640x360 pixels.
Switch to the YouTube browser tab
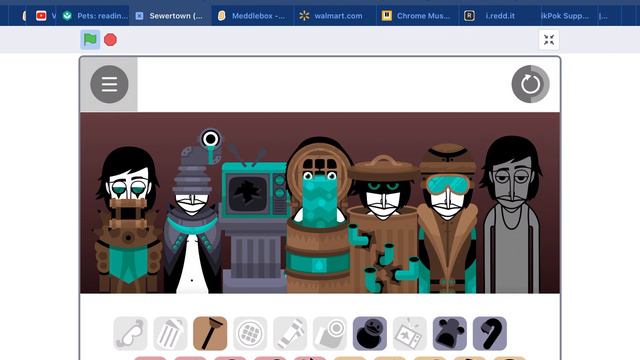[x=42, y=16]
